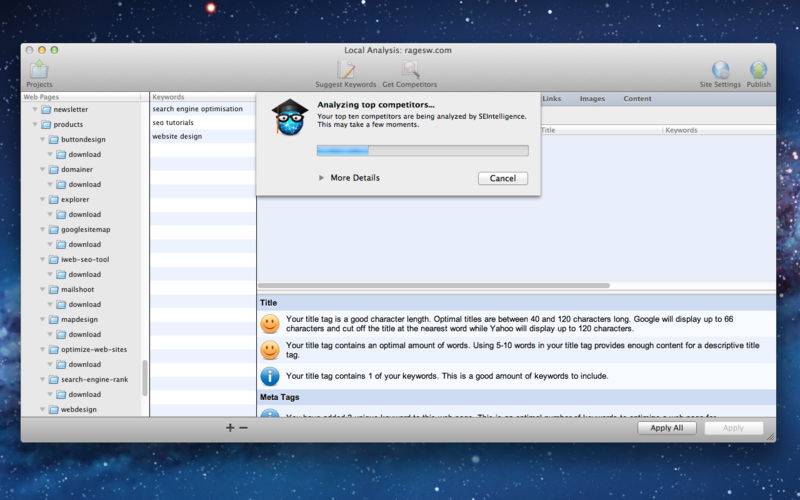Image resolution: width=800 pixels, height=500 pixels.
Task: Collapse the explorer tree node
Action: [x=42, y=199]
